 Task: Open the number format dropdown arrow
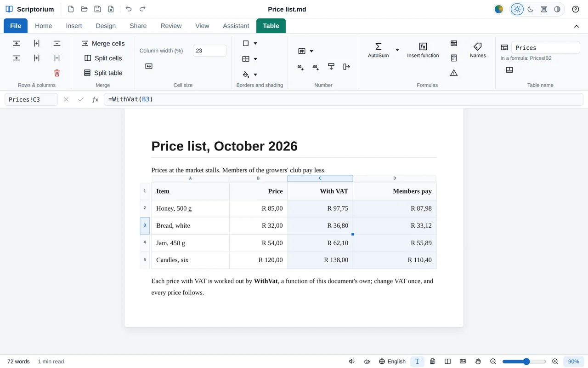coord(311,51)
